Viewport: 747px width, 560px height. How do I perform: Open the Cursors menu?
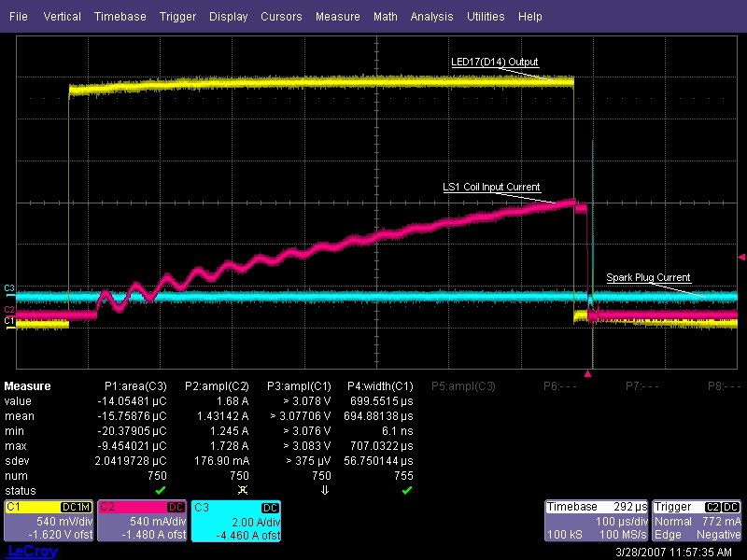pos(281,17)
